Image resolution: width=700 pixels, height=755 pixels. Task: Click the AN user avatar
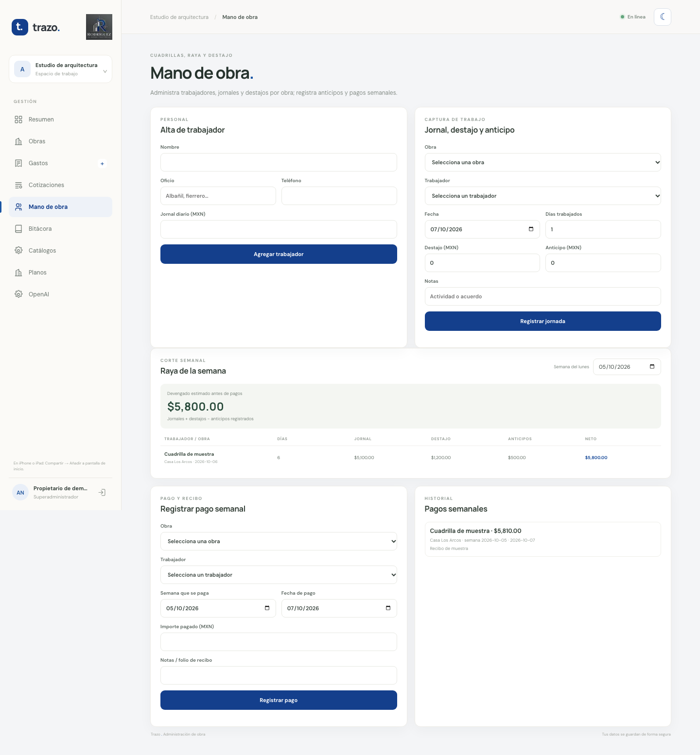[20, 493]
